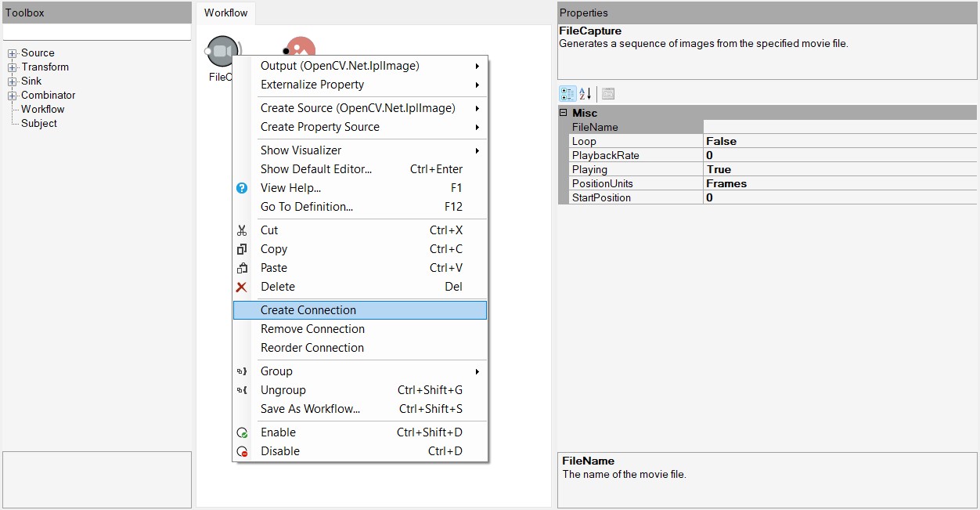Open Show Visualizer submenu

tap(360, 150)
